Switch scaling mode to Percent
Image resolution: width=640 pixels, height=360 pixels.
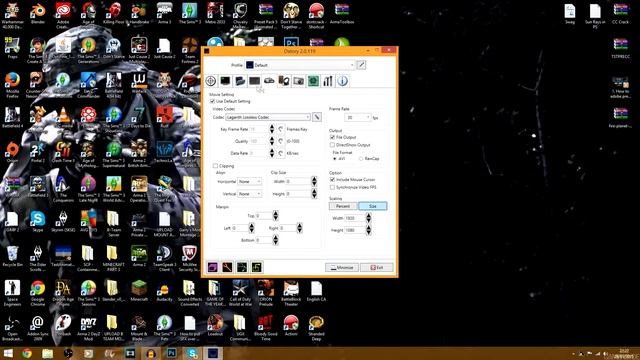pos(343,206)
